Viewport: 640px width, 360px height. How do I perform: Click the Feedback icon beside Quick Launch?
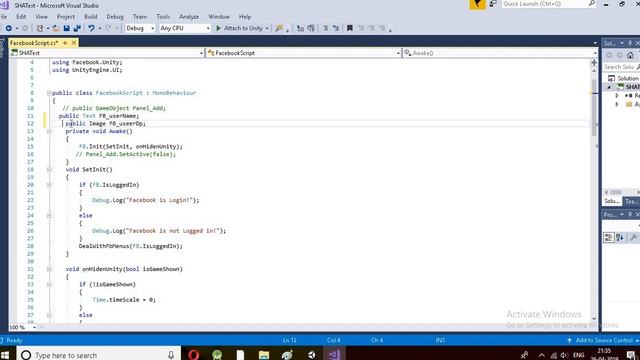pyautogui.click(x=493, y=4)
